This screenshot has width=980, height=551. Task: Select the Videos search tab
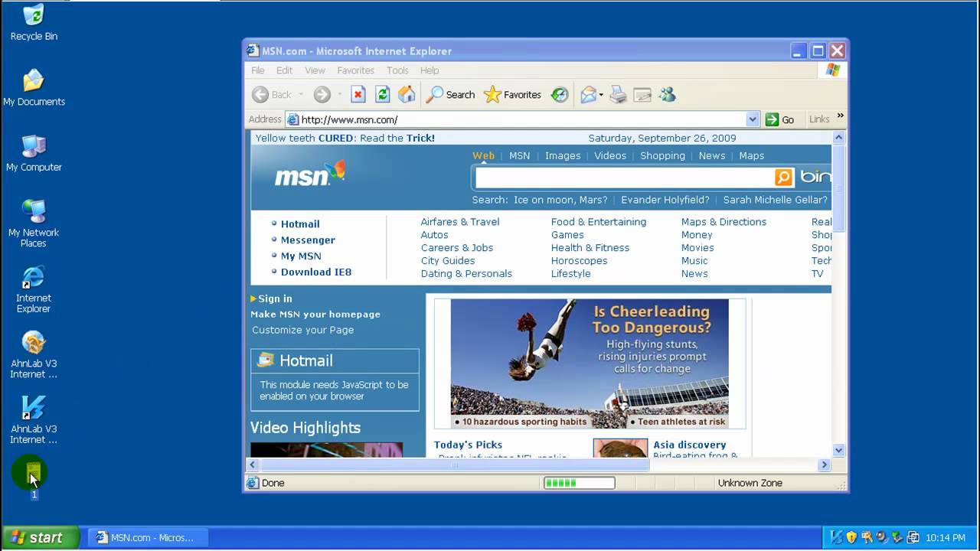coord(610,155)
